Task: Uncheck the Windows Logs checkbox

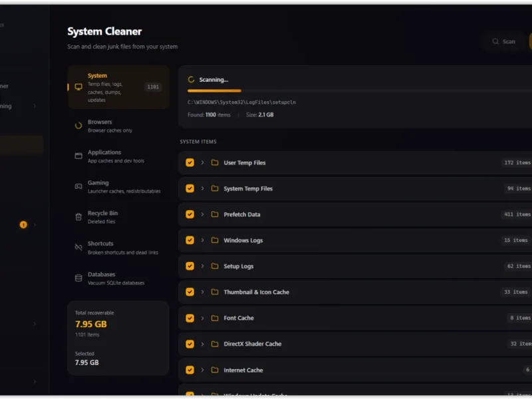Action: pyautogui.click(x=190, y=240)
